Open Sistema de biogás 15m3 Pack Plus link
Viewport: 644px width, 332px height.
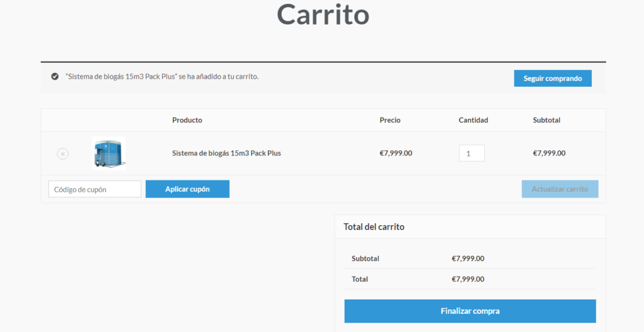[226, 153]
